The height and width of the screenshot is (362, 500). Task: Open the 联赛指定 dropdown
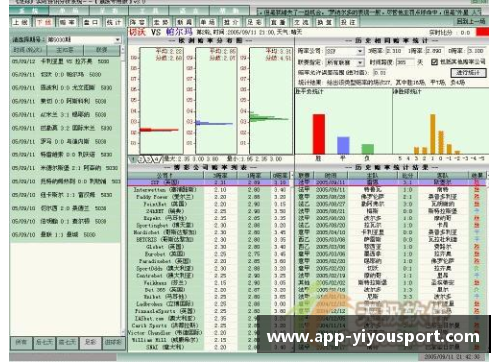pos(344,62)
